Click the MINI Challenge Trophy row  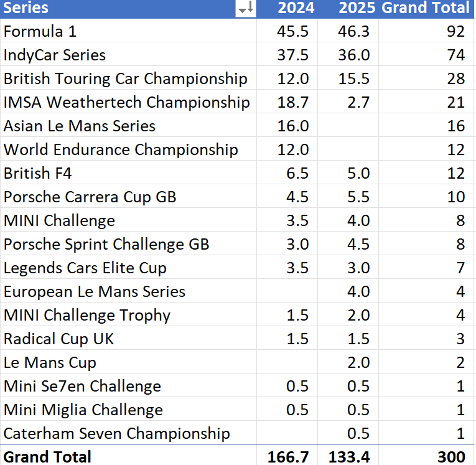(86, 315)
